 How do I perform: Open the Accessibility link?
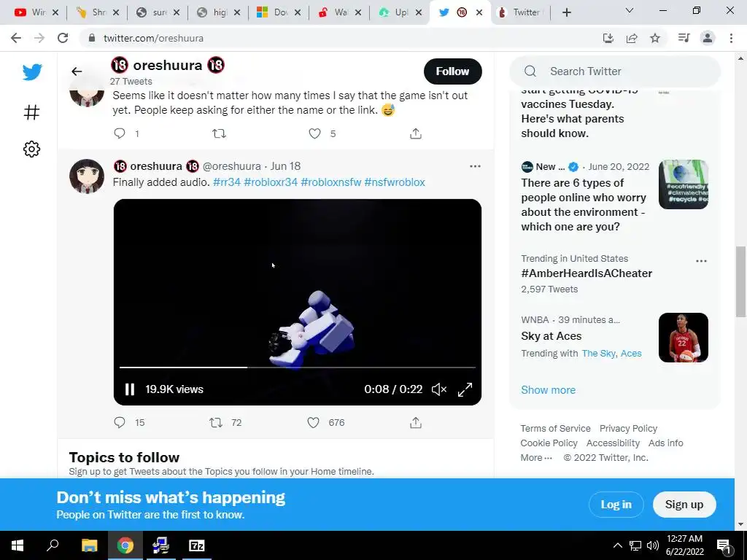[x=613, y=443]
